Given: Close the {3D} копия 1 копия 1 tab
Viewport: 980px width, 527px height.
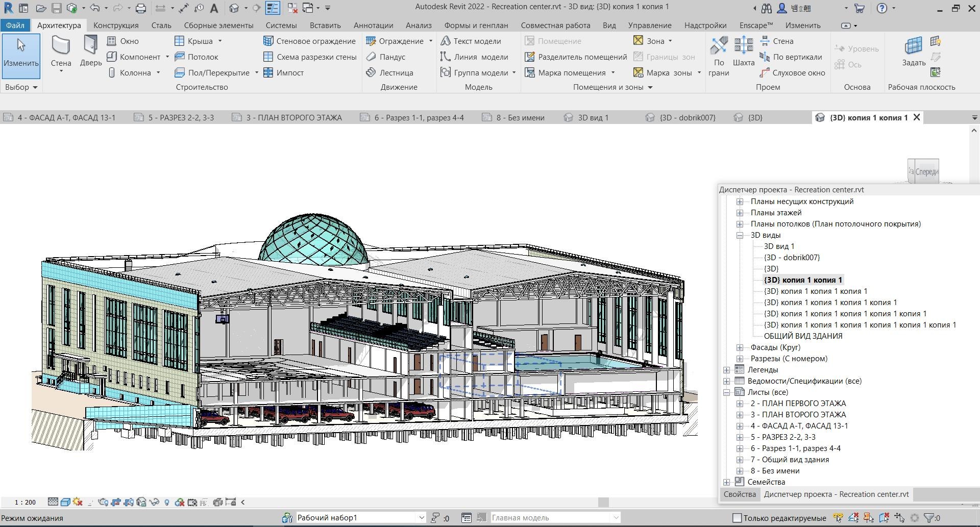Looking at the screenshot, I should [x=917, y=117].
